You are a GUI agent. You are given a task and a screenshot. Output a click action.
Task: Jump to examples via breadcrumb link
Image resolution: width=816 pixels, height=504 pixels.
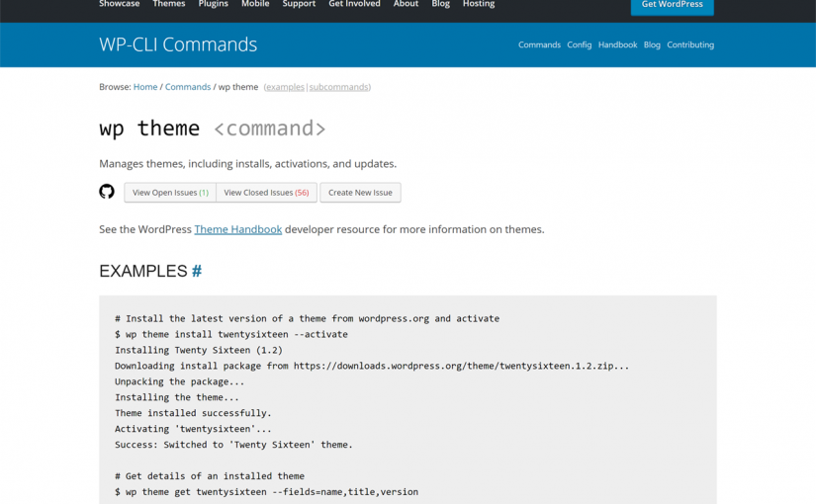click(285, 87)
